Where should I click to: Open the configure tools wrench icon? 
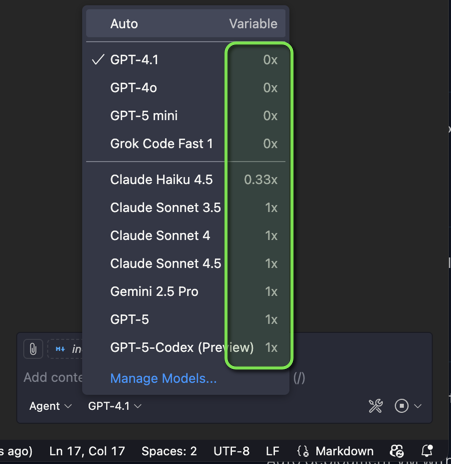tap(376, 406)
